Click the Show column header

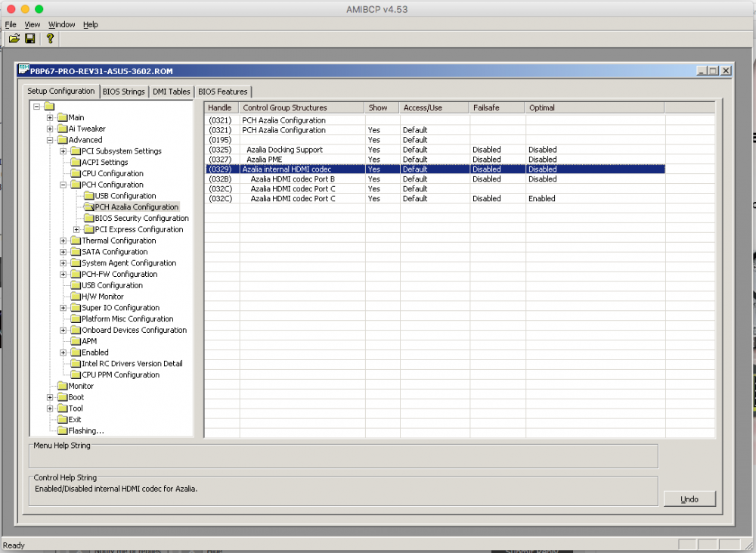coord(381,107)
